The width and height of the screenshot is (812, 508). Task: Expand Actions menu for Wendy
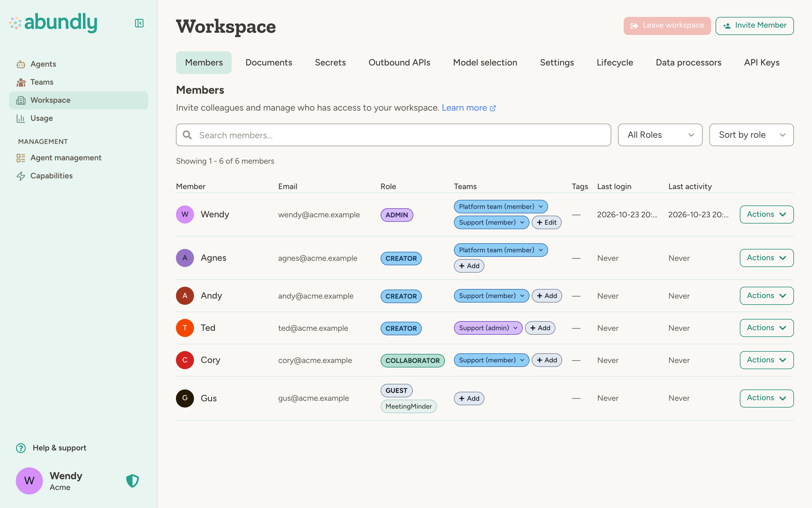click(766, 214)
